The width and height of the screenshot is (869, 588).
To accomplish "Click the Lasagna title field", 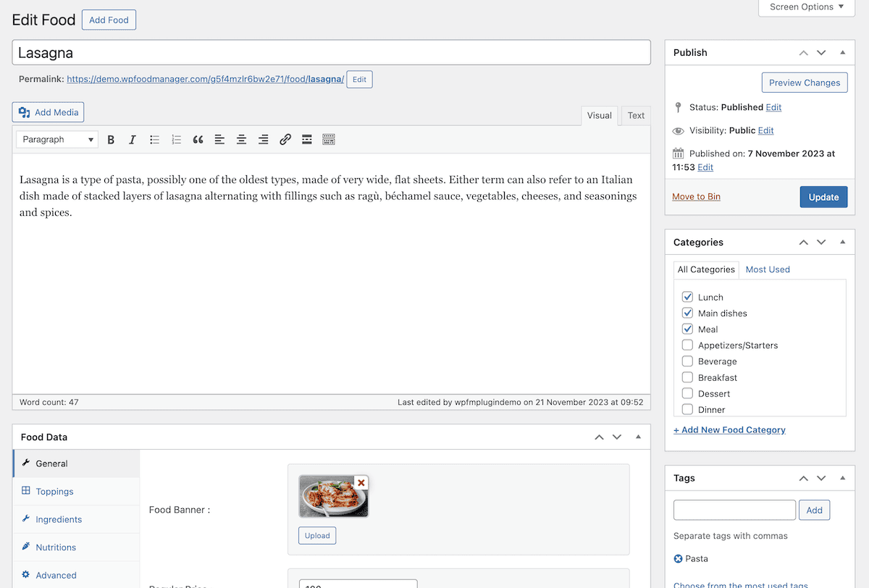I will pyautogui.click(x=331, y=53).
